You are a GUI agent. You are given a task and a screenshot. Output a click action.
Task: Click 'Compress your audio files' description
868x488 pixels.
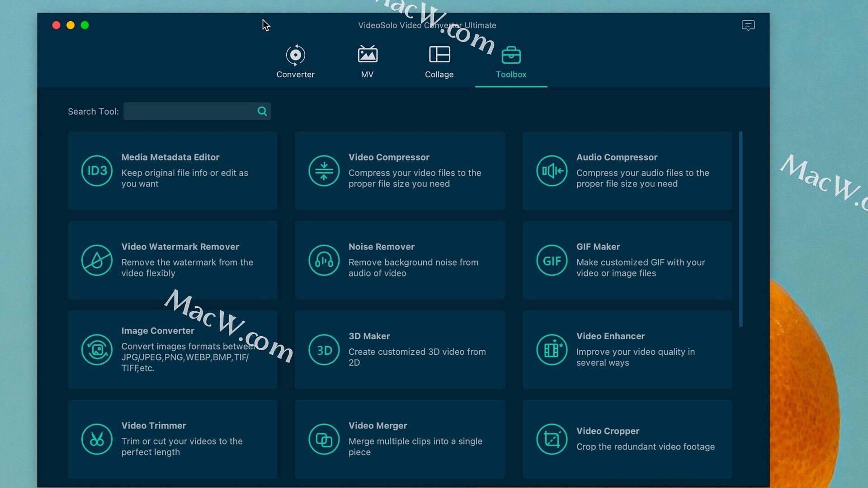tap(642, 178)
